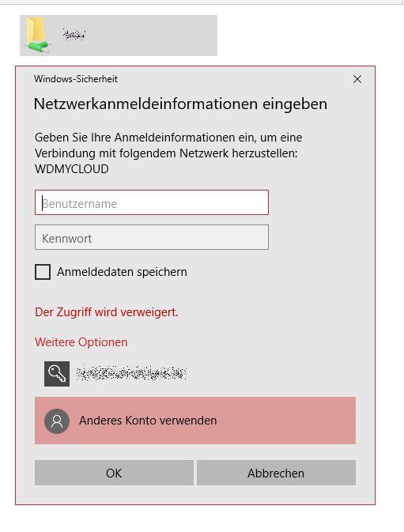Click the Anmeldedaten speichern label text
Viewport: 404px width, 532px height.
pyautogui.click(x=122, y=272)
